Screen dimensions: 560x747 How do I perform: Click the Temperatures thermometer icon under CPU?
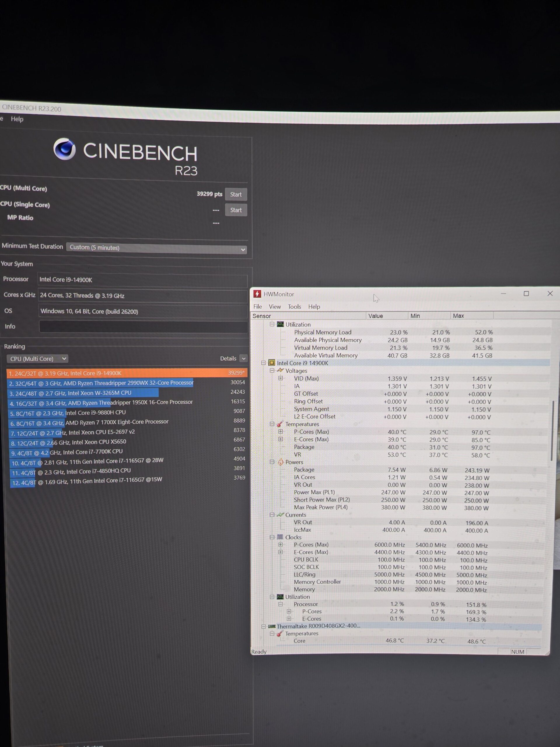279,424
